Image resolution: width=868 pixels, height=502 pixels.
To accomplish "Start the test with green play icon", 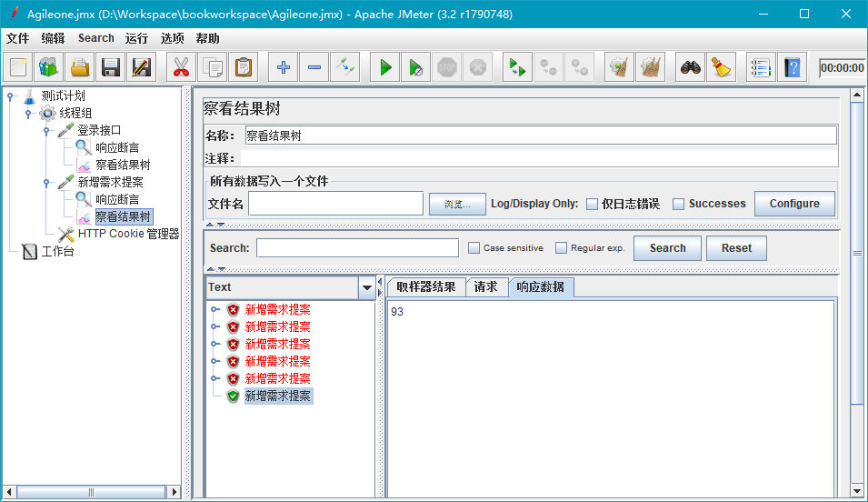I will [x=384, y=67].
